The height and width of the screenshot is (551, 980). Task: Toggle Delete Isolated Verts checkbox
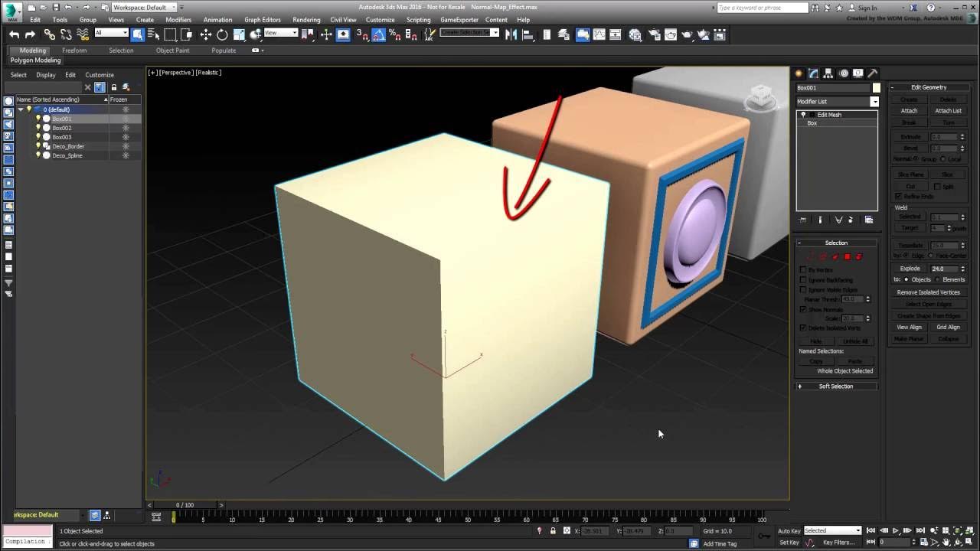[803, 328]
